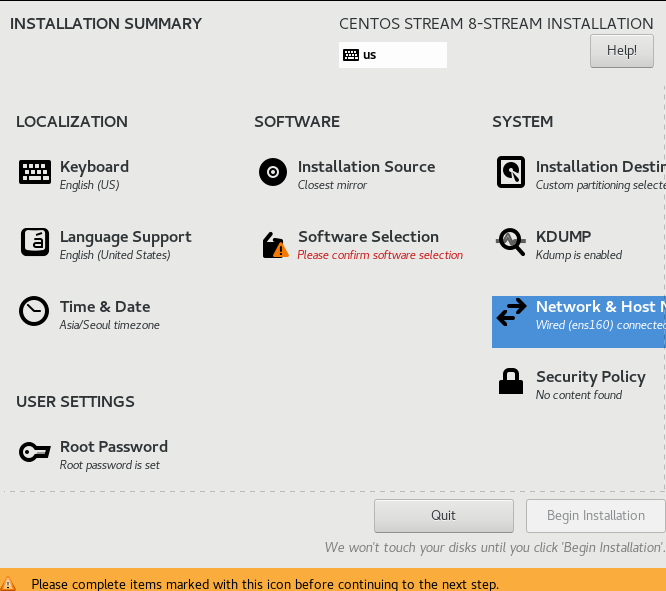Open the KDUMP title label
The width and height of the screenshot is (666, 591).
point(563,237)
